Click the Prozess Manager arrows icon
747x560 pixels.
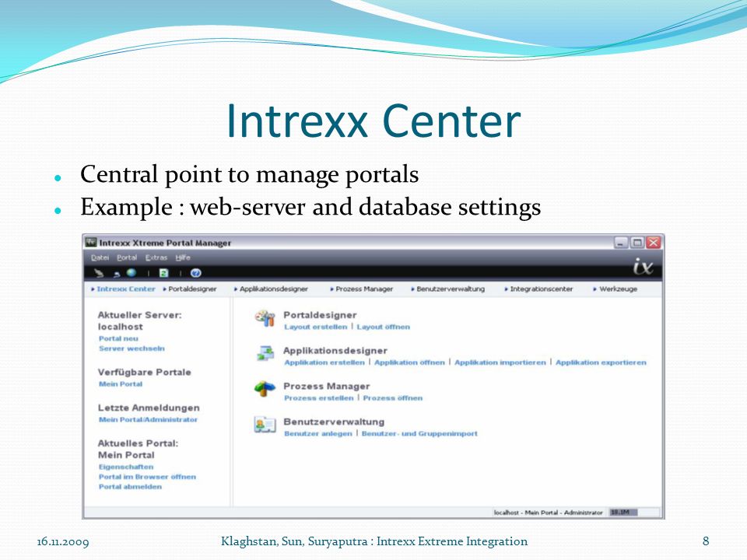pos(265,389)
